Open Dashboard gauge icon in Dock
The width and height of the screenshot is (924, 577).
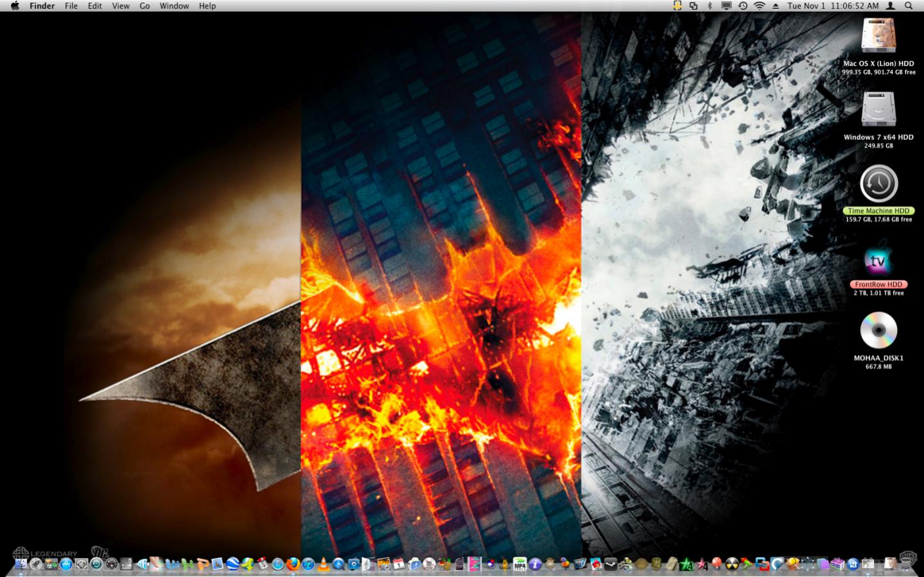[x=112, y=564]
